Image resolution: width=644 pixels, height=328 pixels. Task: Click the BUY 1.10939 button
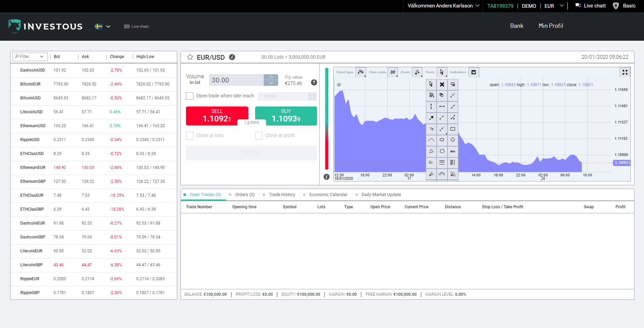tap(286, 116)
